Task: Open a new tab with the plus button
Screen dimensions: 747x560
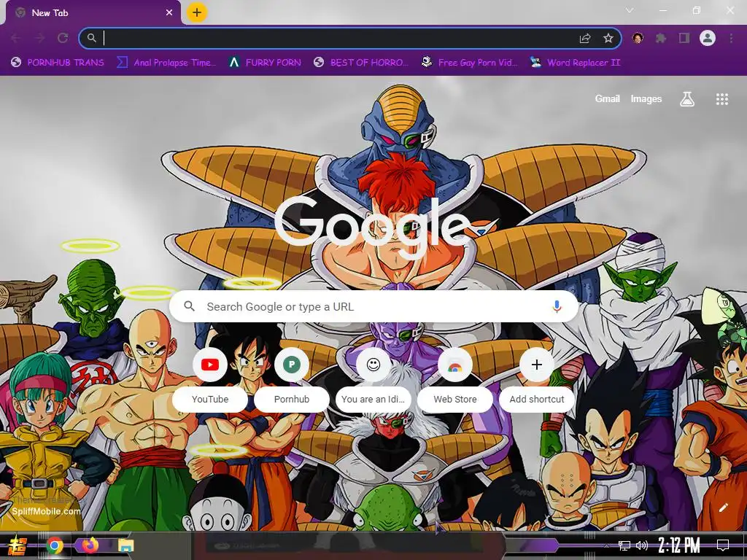Action: tap(197, 12)
